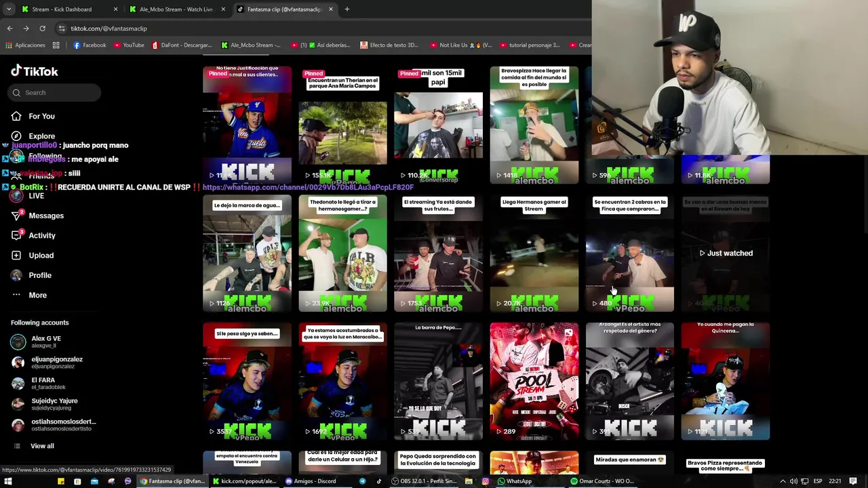Switch to Ale_Mcbo Stream - Watch Live tab
Image resolution: width=868 pixels, height=488 pixels.
click(178, 9)
